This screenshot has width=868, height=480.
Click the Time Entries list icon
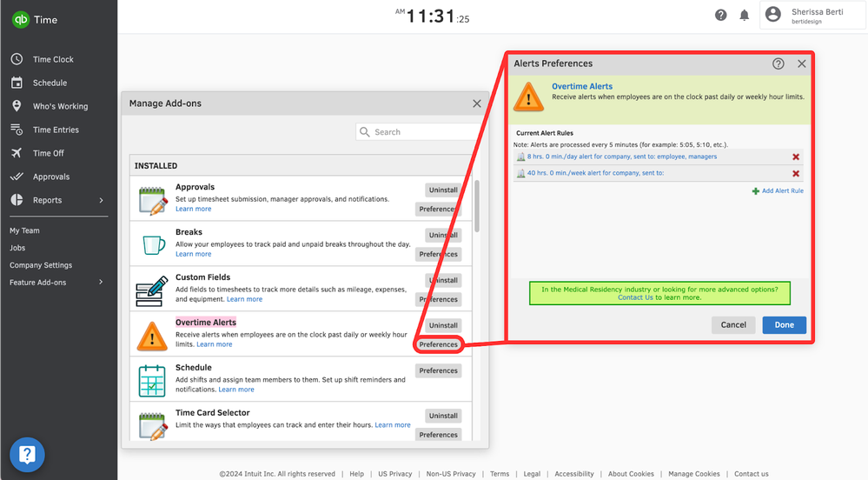coord(17,130)
